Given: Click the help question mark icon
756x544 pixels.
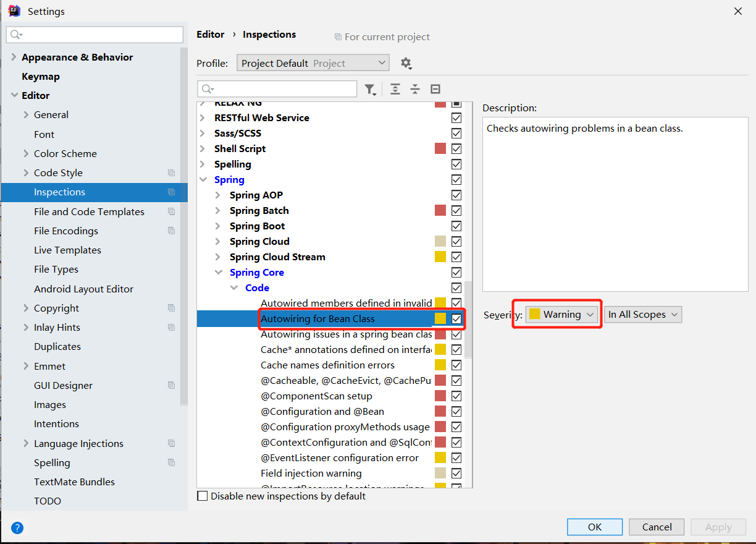Looking at the screenshot, I should click(x=17, y=527).
